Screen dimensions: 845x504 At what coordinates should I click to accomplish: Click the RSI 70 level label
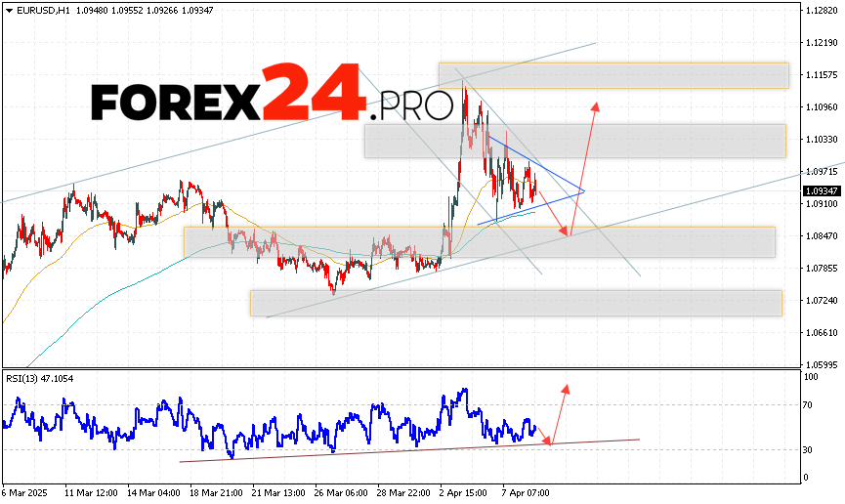click(810, 402)
